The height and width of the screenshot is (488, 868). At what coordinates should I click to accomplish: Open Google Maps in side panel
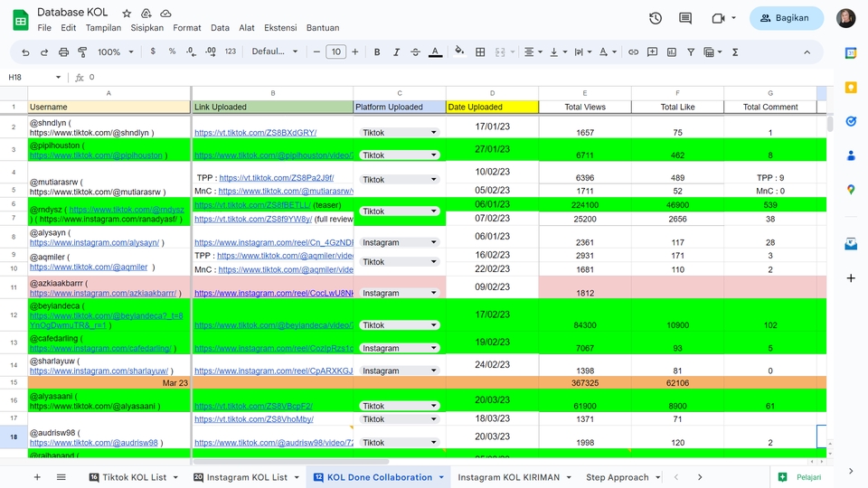pyautogui.click(x=851, y=190)
